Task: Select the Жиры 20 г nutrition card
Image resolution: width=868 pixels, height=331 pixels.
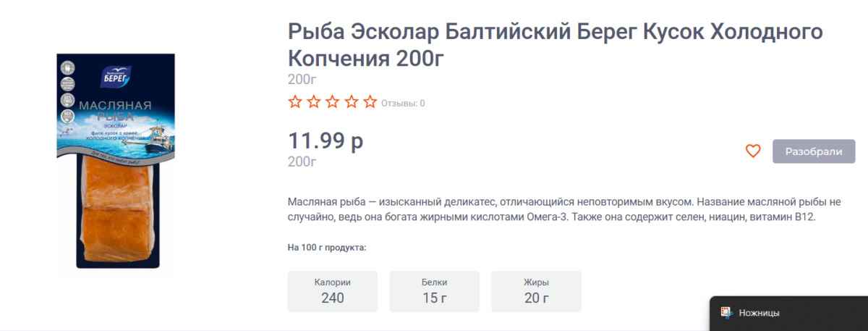Action: tap(536, 291)
